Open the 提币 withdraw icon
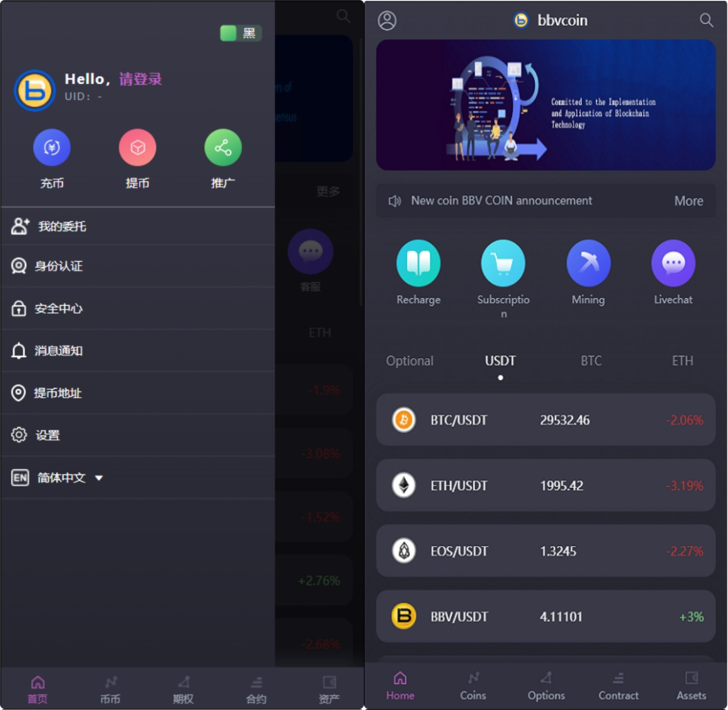This screenshot has width=728, height=710. coord(137,148)
